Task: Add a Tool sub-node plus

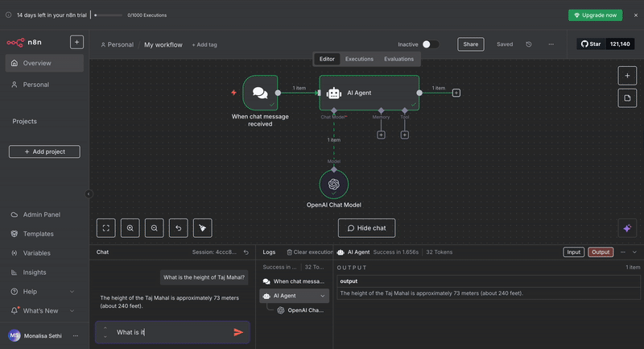Action: (405, 135)
